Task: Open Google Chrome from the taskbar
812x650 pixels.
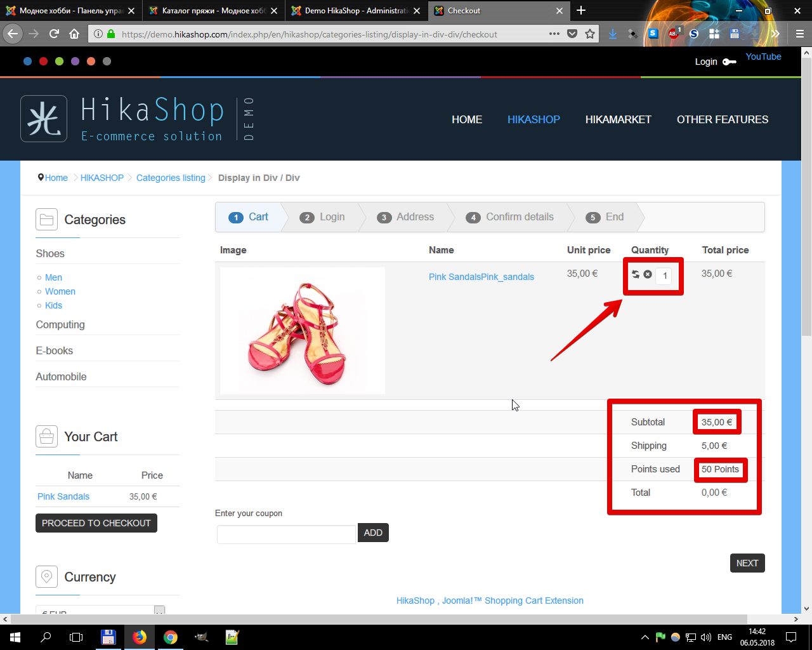Action: (x=170, y=637)
